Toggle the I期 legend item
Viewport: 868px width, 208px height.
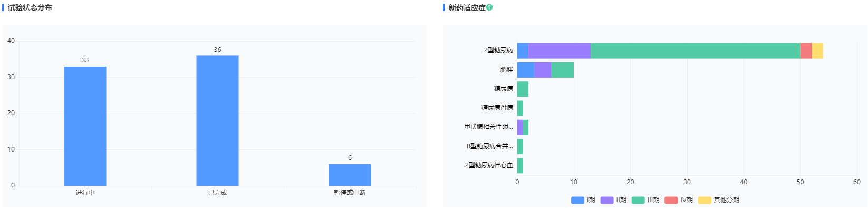[583, 200]
